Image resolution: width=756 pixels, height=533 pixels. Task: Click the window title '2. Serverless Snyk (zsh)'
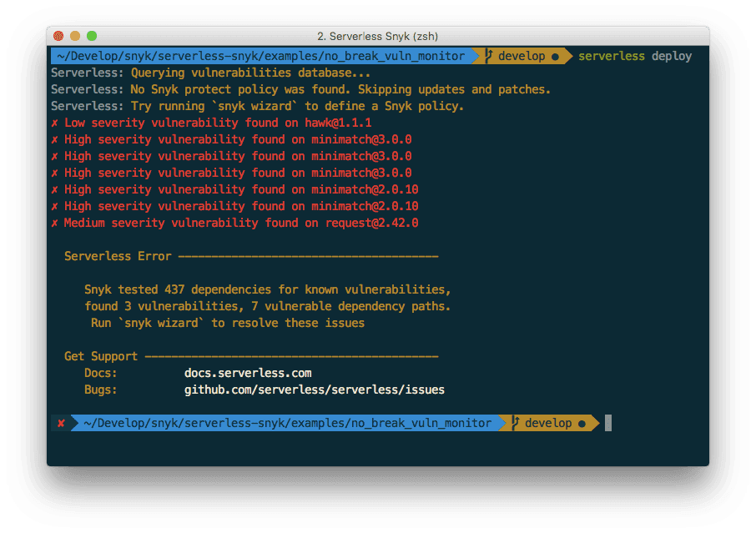[377, 36]
